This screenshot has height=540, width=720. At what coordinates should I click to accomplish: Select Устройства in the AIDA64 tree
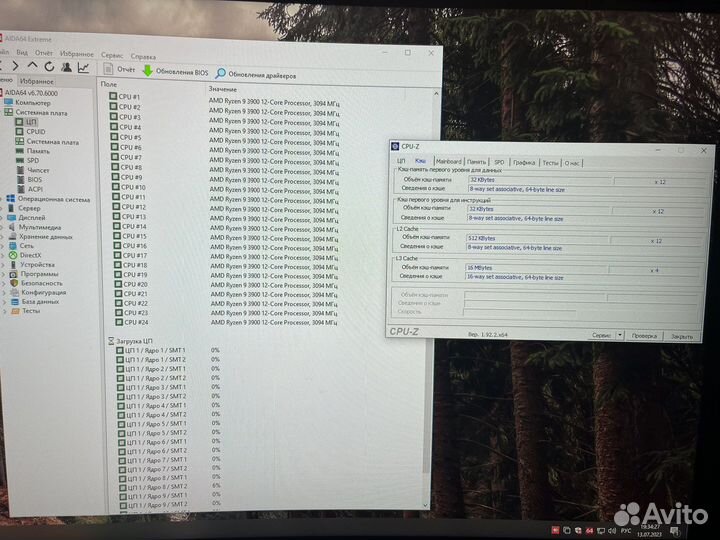[x=37, y=264]
